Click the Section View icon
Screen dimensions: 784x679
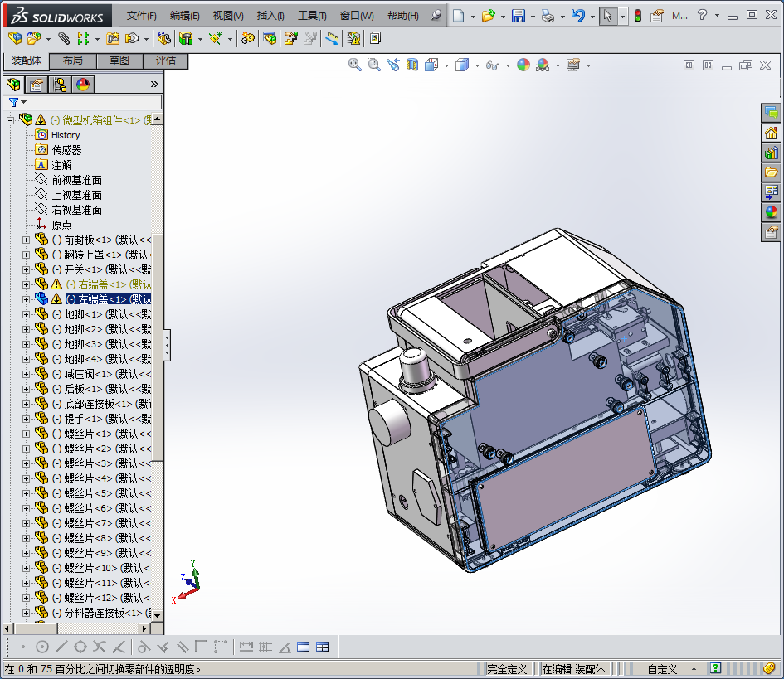point(412,65)
